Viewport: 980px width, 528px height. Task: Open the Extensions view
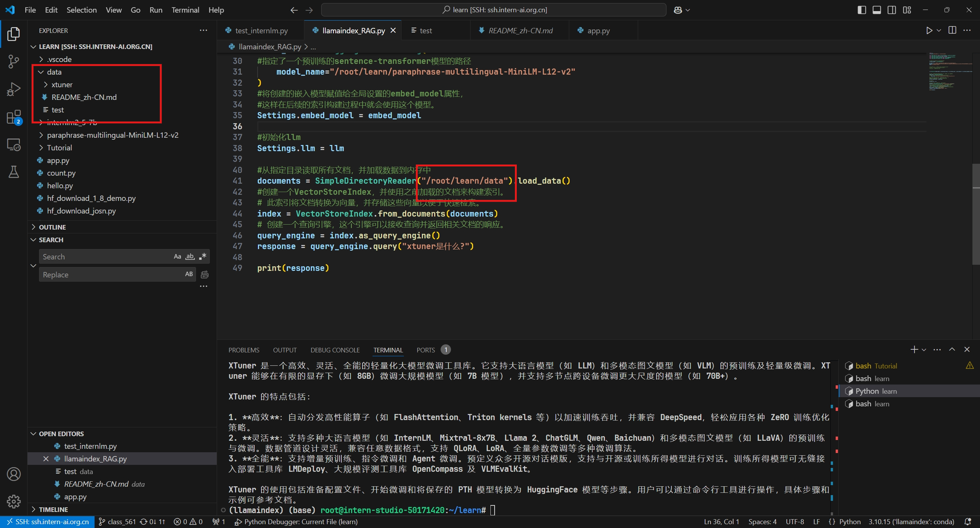pyautogui.click(x=13, y=117)
